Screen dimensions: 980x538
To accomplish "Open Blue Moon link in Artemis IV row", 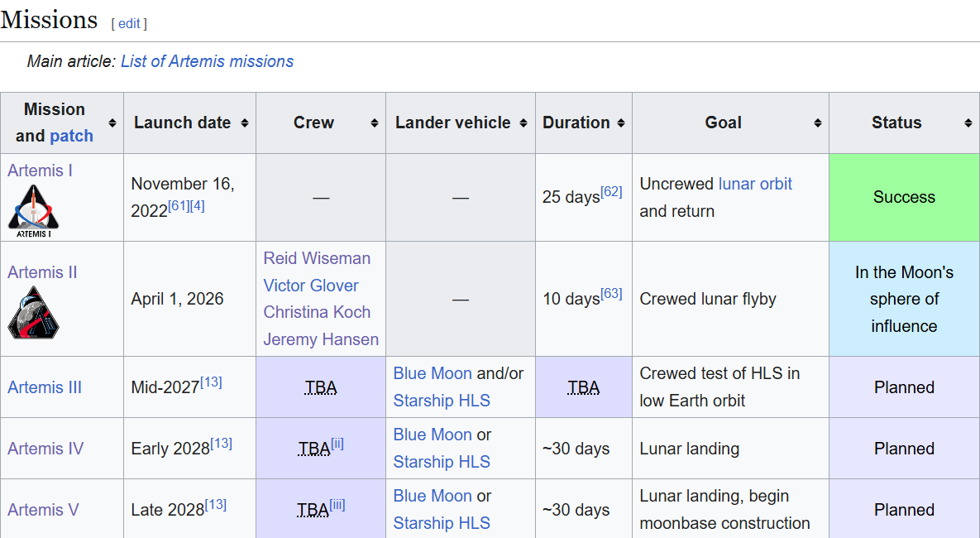I will (x=433, y=435).
